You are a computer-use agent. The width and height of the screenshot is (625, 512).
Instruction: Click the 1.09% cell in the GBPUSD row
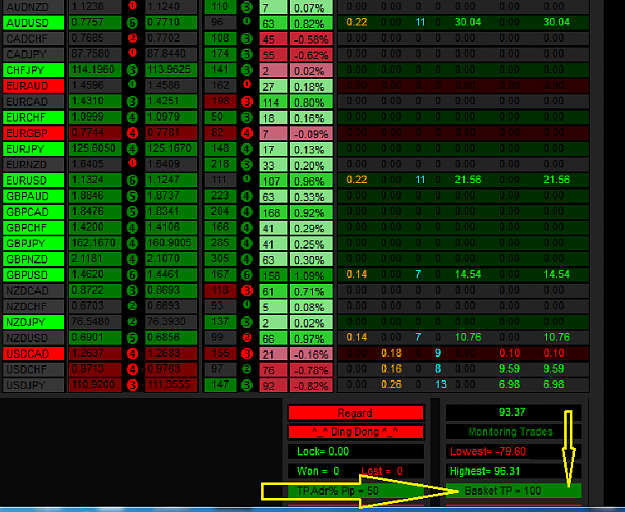(311, 275)
